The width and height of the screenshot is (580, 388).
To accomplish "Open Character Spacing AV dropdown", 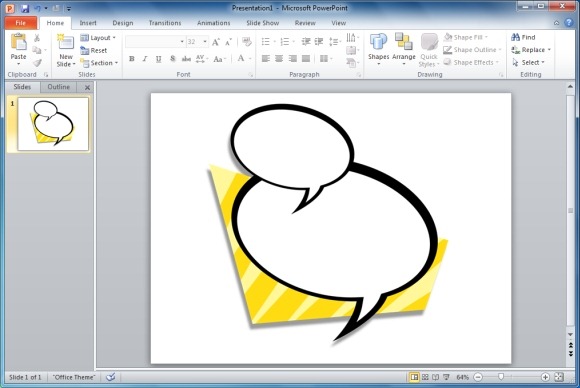I will click(x=202, y=59).
